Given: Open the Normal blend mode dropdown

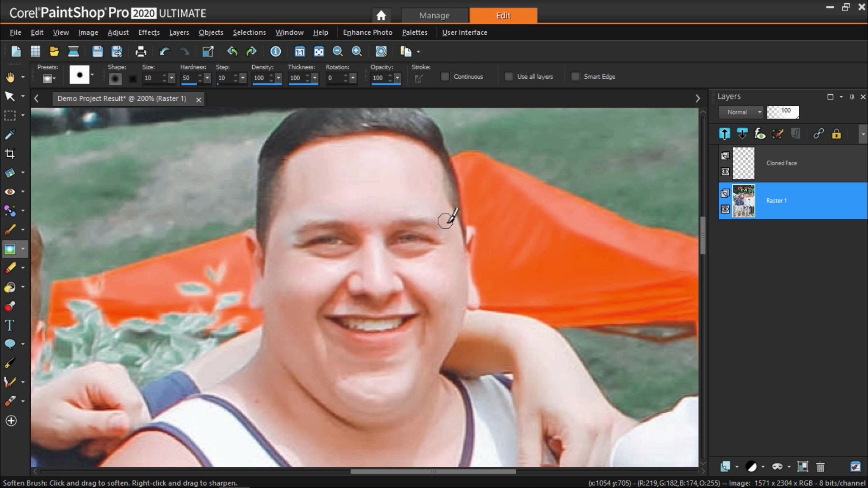Looking at the screenshot, I should click(743, 112).
